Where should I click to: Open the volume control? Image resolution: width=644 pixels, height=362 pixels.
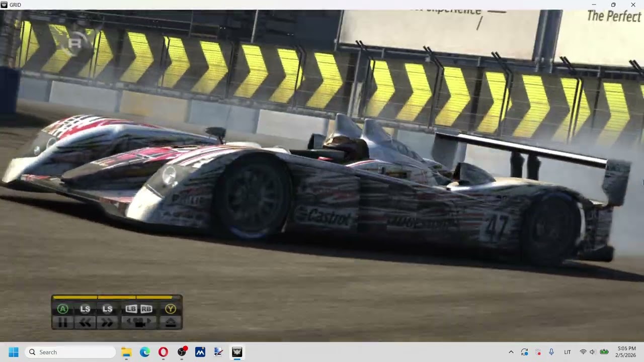(x=592, y=352)
